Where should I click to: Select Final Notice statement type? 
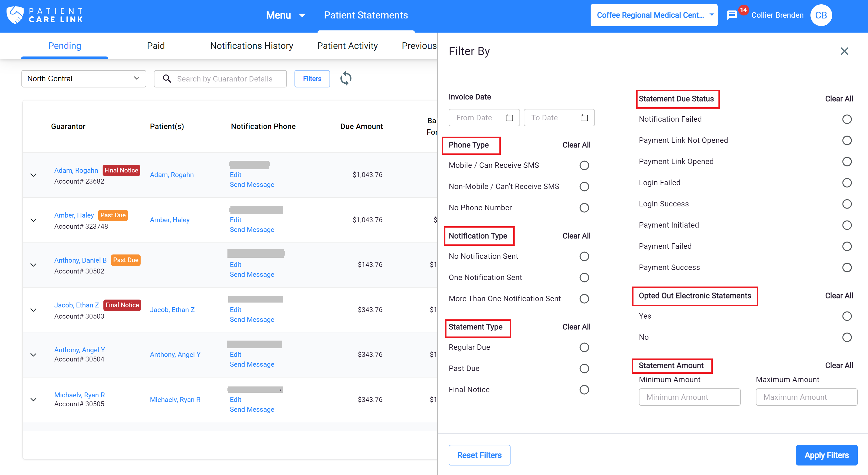click(x=584, y=390)
